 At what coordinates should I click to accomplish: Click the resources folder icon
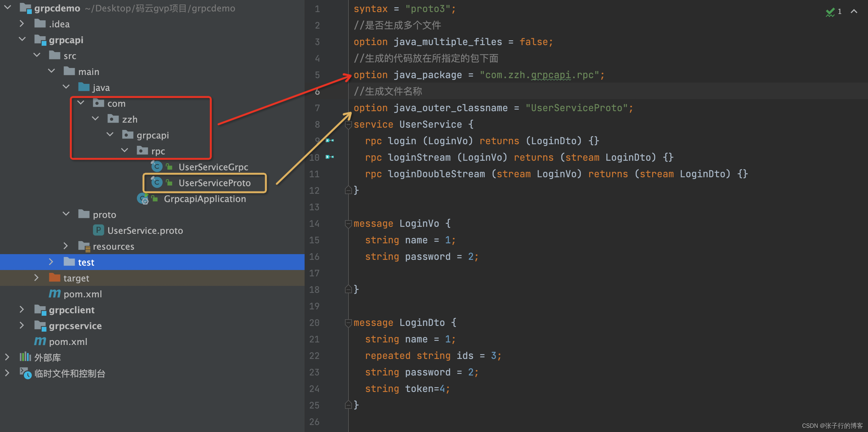[x=84, y=246]
